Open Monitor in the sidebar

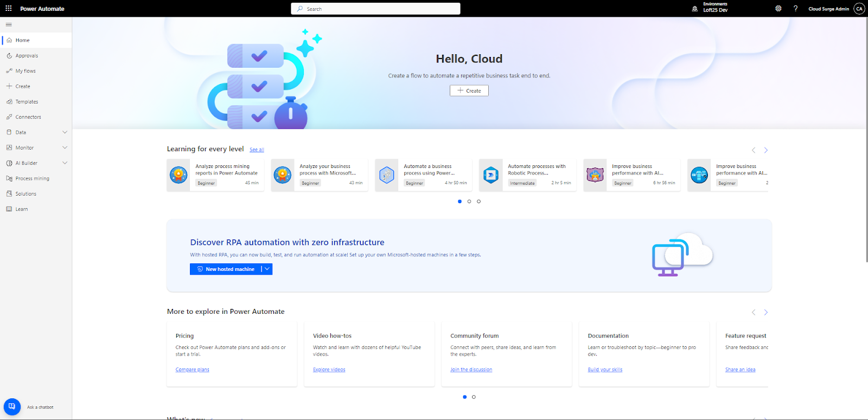click(x=36, y=147)
